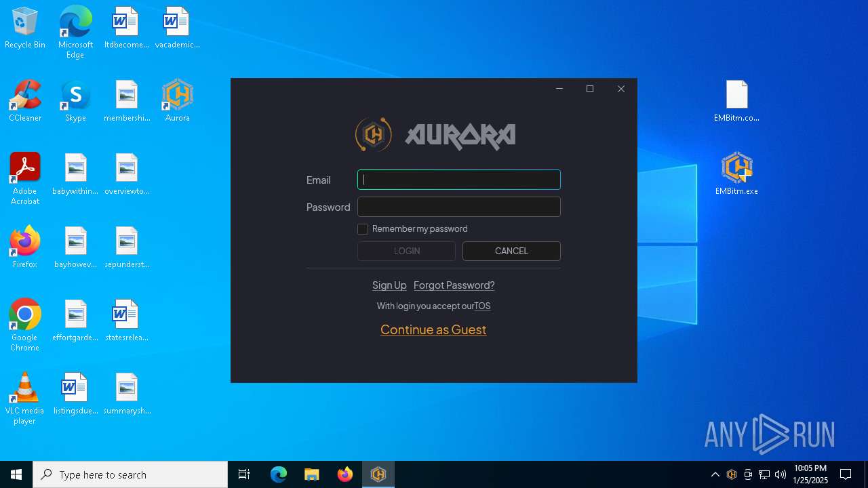Minimize the Aurora login window
This screenshot has height=488, width=868.
tap(559, 89)
